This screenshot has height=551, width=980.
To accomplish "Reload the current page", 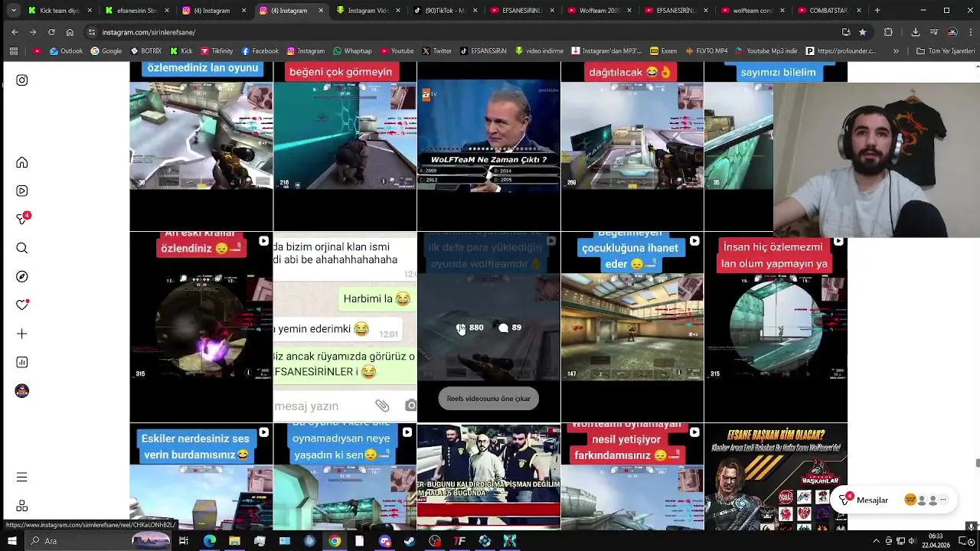I will [x=51, y=32].
